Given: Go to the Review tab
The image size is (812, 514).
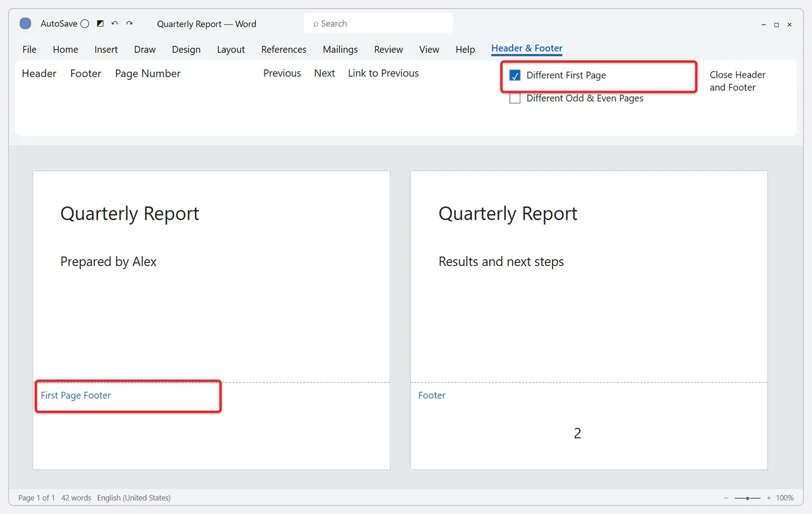Looking at the screenshot, I should pos(389,50).
